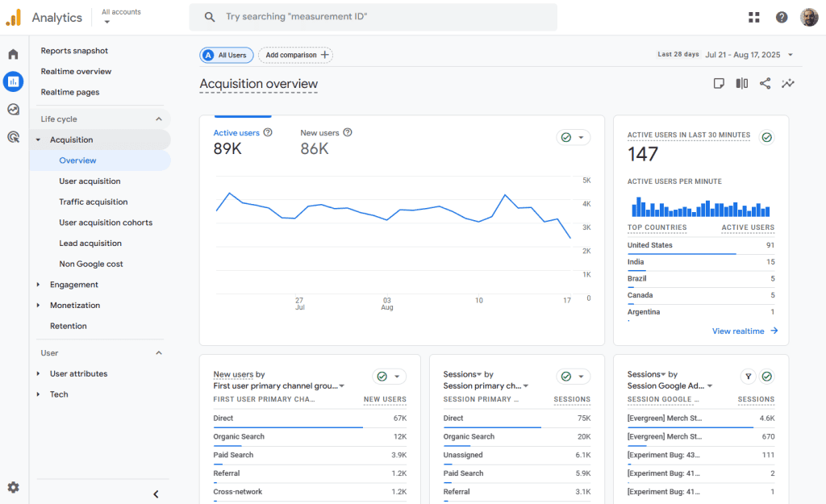Open the Google apps grid

pos(754,17)
